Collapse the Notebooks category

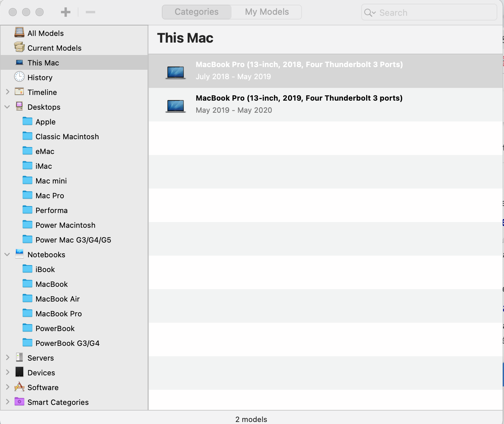[7, 255]
